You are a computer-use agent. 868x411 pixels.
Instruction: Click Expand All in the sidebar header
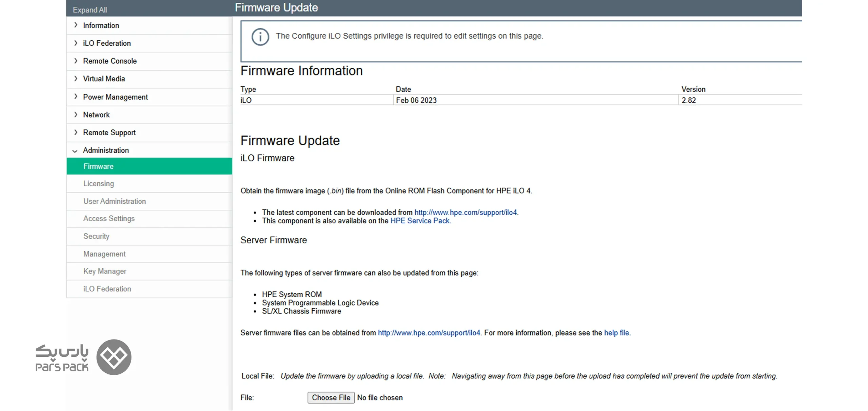pyautogui.click(x=90, y=10)
